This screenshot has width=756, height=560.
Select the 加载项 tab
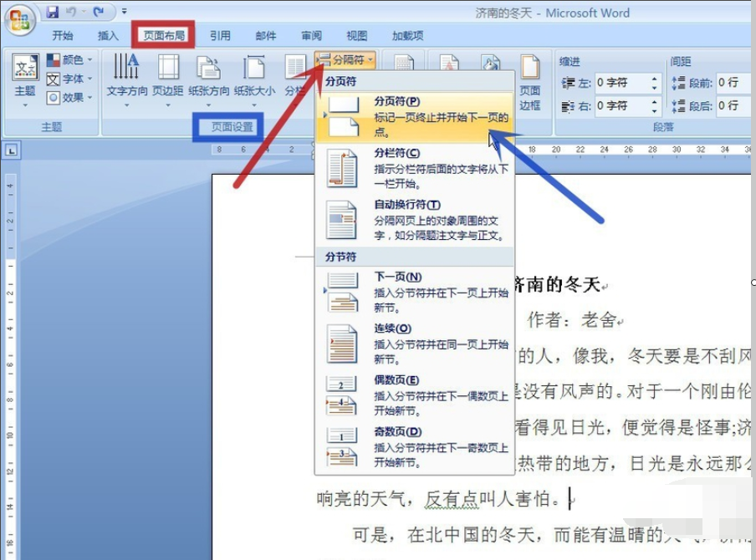point(407,35)
